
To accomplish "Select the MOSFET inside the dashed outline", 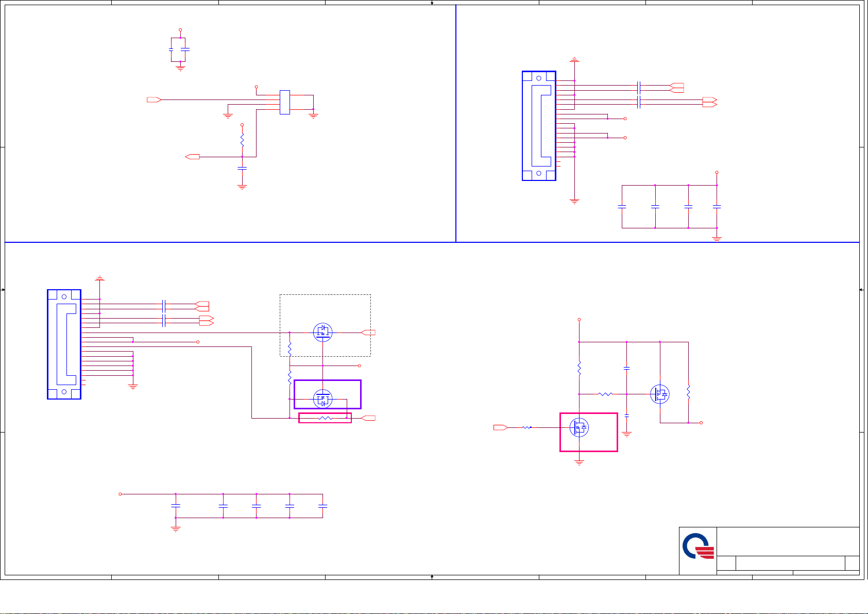I will point(322,332).
